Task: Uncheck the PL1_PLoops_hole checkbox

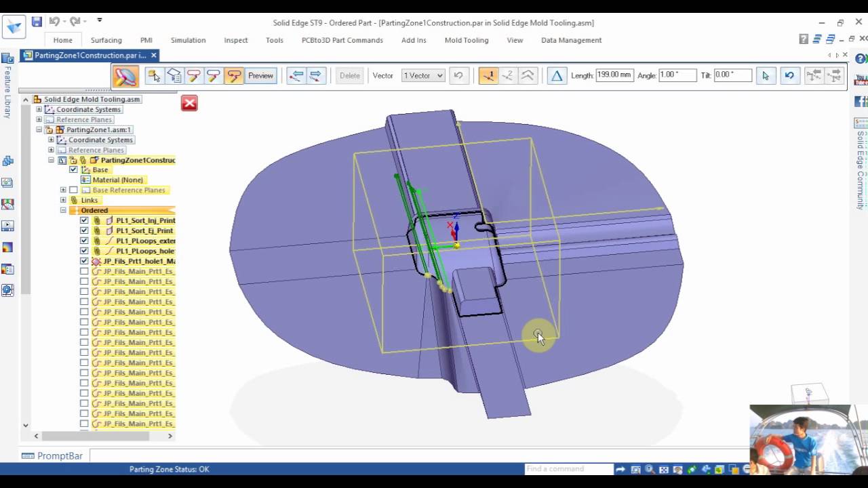Action: point(84,251)
